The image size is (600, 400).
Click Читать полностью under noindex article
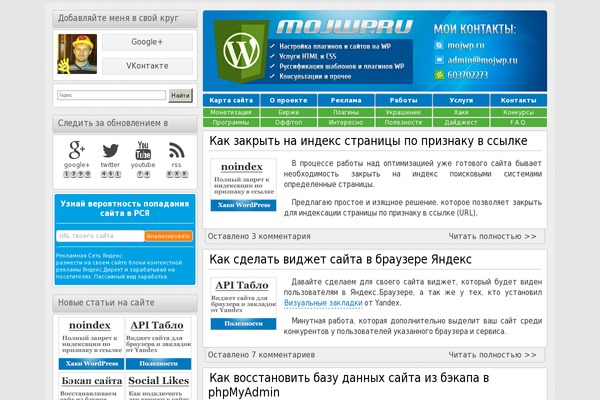[x=492, y=237]
